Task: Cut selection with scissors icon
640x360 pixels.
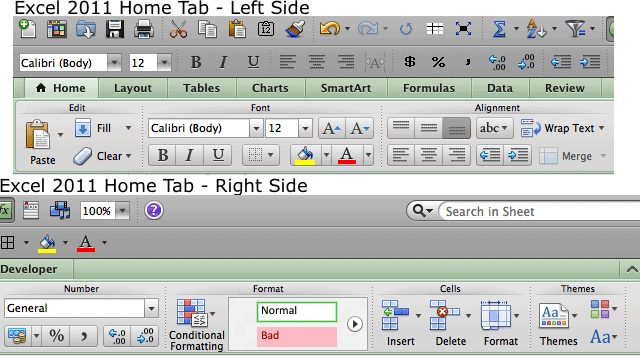Action: pyautogui.click(x=178, y=29)
